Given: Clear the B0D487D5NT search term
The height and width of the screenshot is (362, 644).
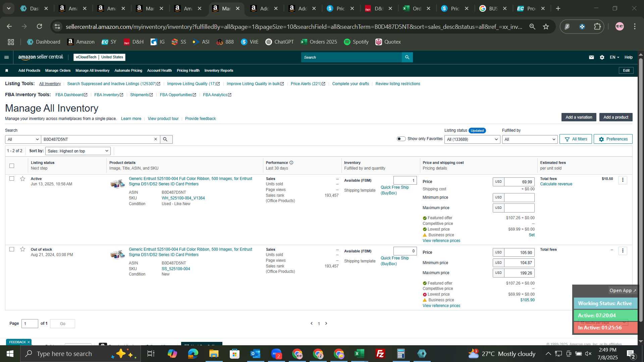Looking at the screenshot, I should (x=156, y=139).
